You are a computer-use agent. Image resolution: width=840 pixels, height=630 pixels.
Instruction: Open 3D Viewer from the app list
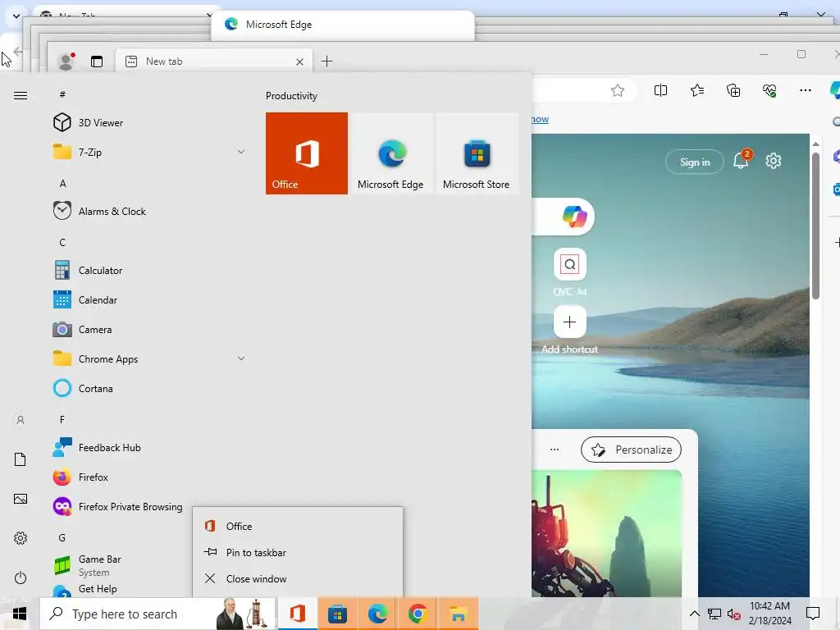(x=148, y=123)
